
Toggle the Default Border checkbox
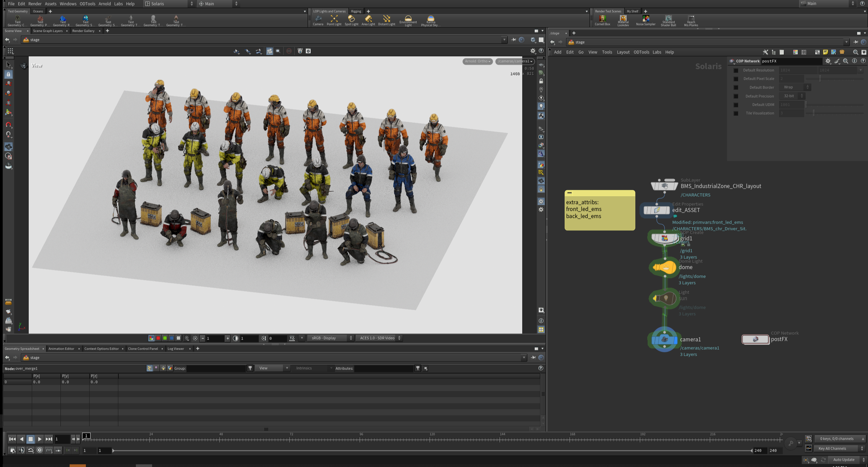[x=736, y=87]
